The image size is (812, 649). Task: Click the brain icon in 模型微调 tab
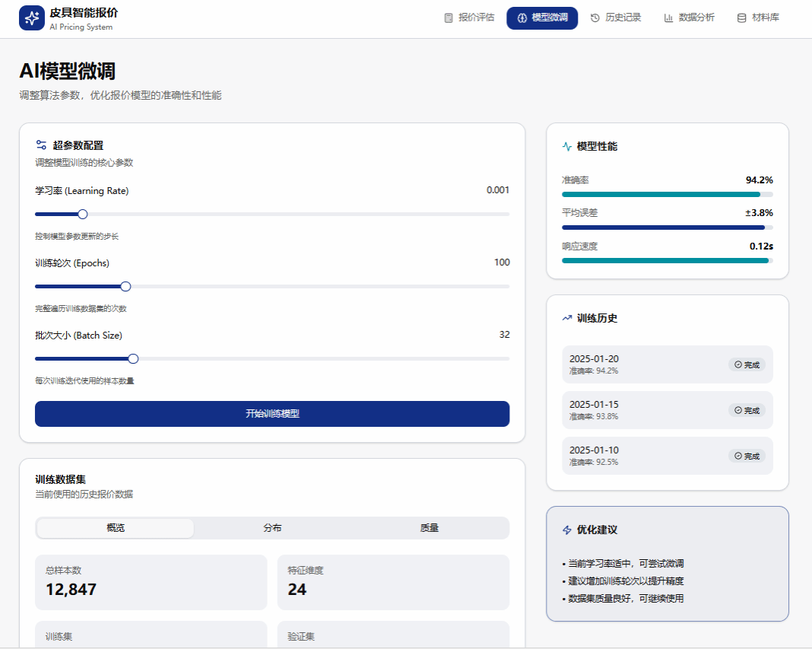tap(522, 17)
